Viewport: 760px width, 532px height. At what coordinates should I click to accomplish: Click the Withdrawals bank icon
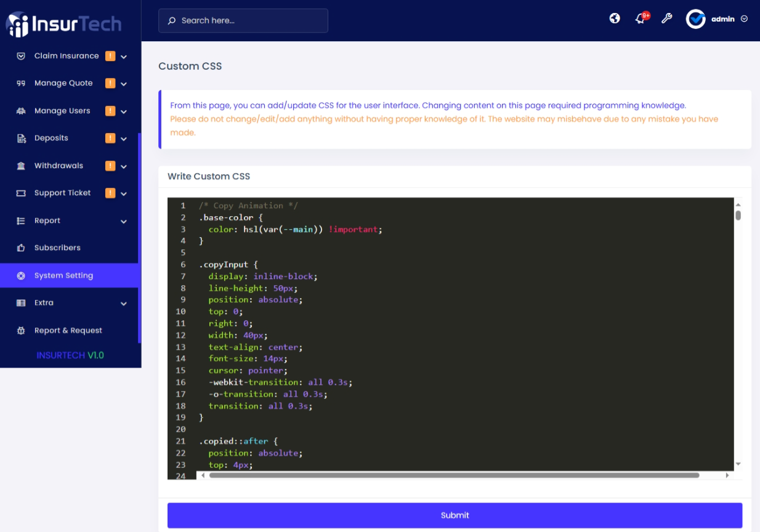[21, 166]
